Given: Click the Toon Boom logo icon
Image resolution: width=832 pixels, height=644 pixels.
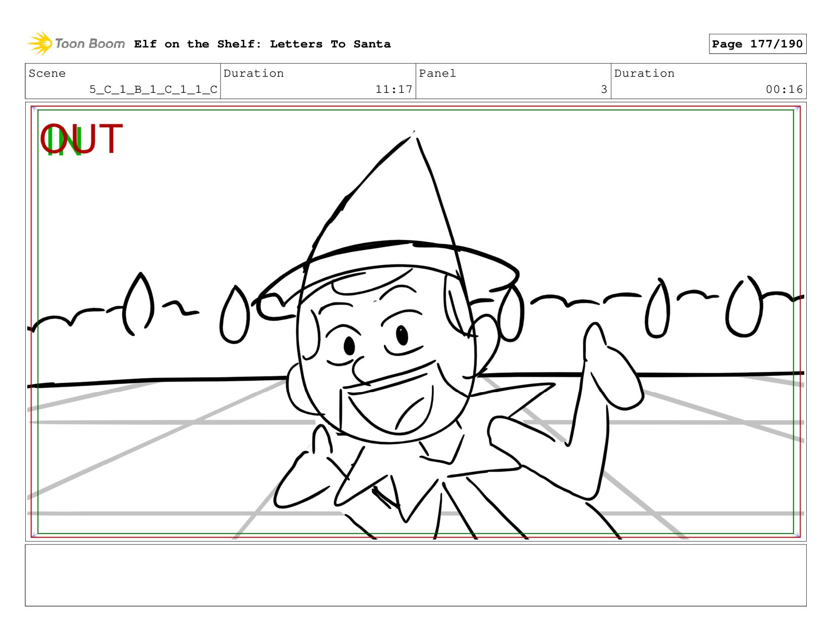Looking at the screenshot, I should point(40,43).
